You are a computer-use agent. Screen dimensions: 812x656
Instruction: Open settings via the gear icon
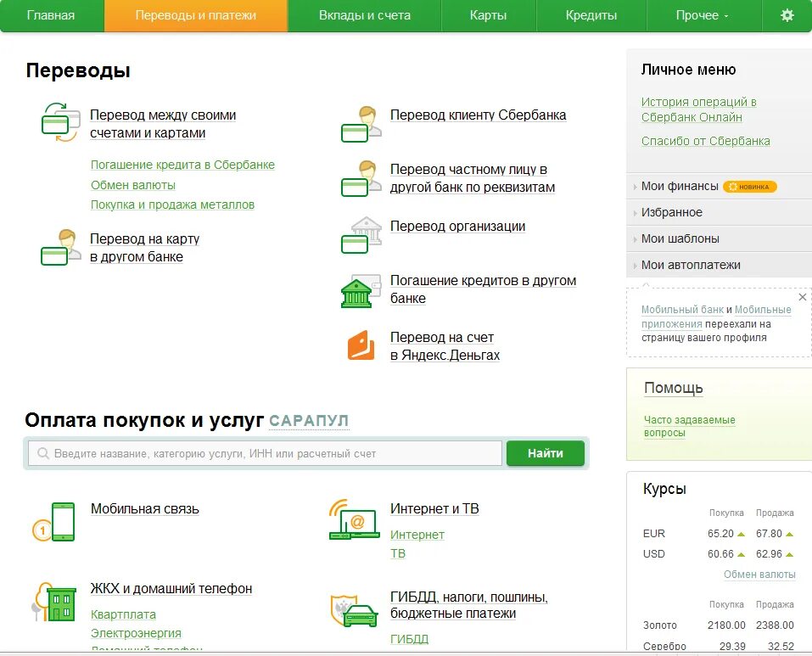point(787,15)
